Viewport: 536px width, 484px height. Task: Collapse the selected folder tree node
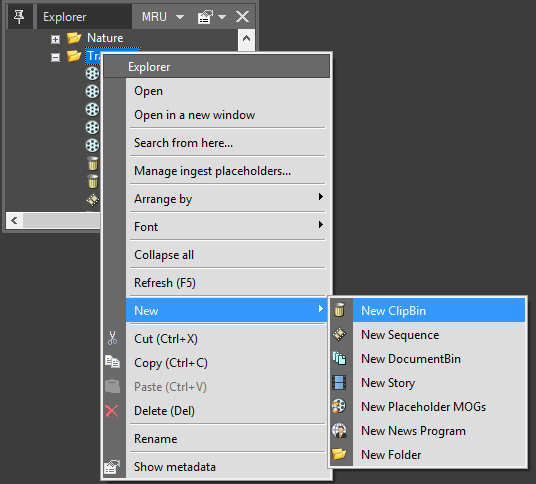(55, 57)
